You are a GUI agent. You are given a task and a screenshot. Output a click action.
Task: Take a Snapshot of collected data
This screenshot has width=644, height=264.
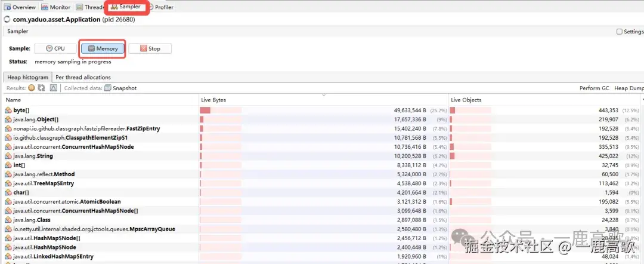point(120,88)
